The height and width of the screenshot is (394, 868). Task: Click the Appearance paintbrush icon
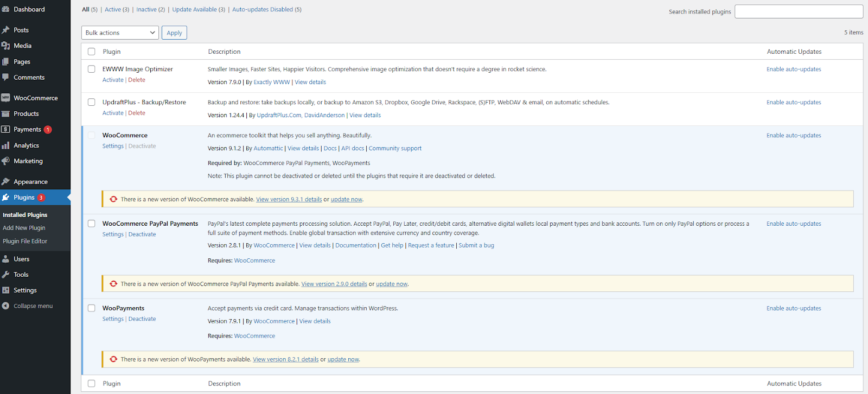[5, 182]
